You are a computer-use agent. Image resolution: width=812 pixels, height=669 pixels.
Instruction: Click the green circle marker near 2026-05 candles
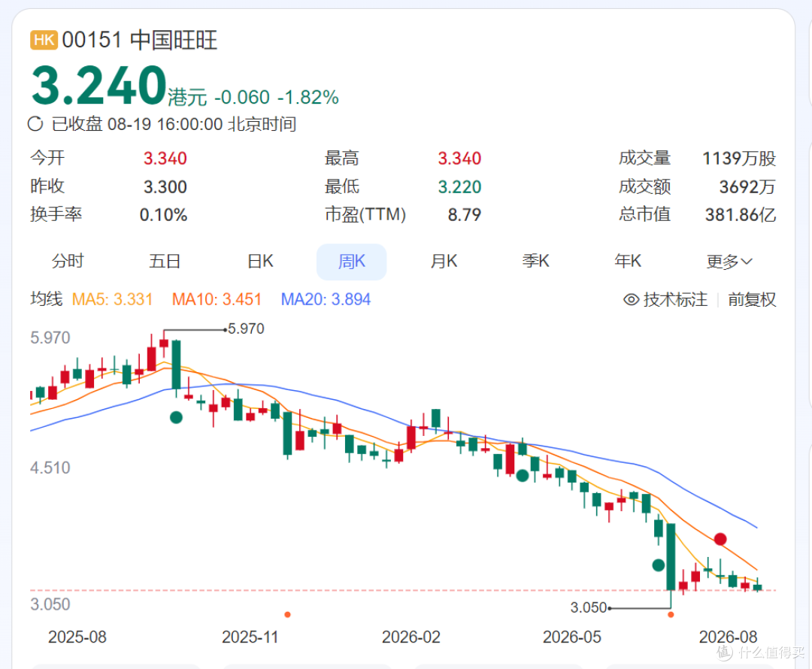click(523, 475)
